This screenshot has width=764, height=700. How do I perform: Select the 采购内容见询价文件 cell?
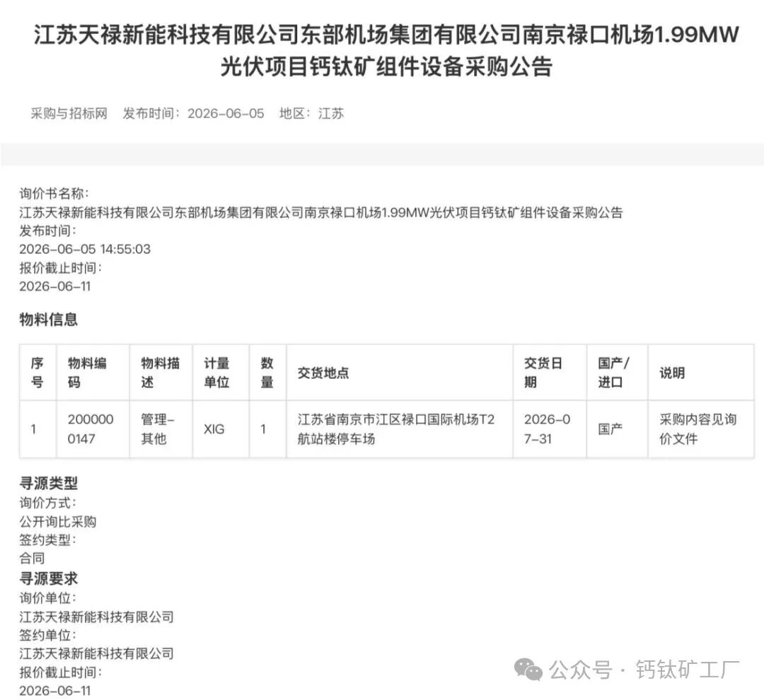click(701, 429)
